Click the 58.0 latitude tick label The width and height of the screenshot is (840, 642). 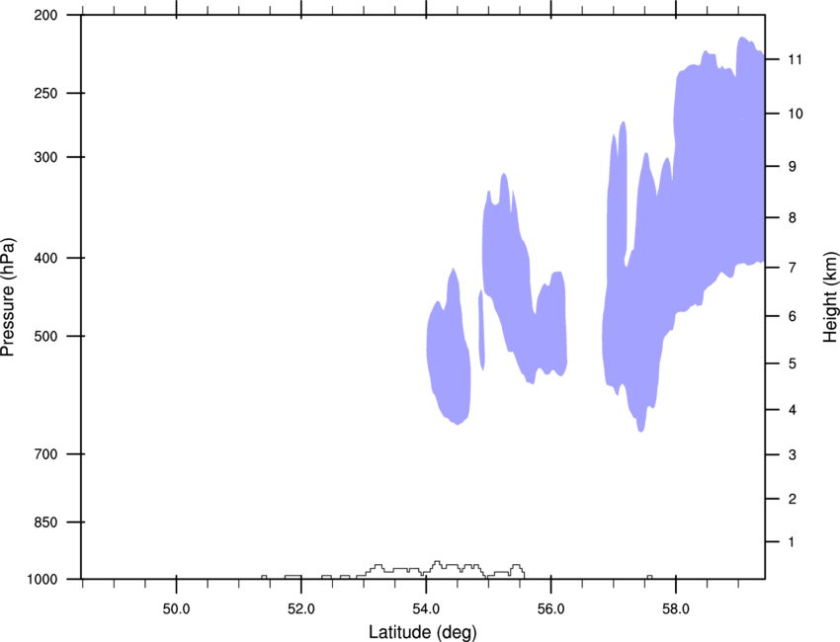pyautogui.click(x=676, y=609)
